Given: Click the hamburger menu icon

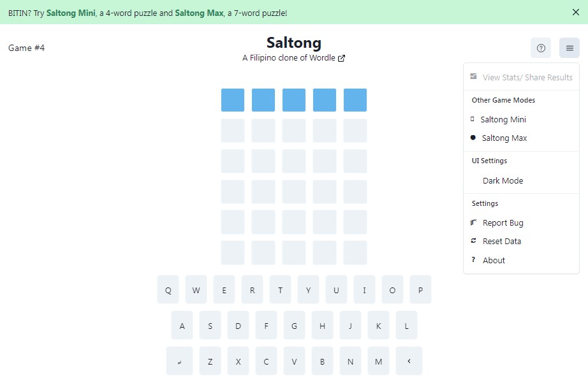Looking at the screenshot, I should (569, 48).
